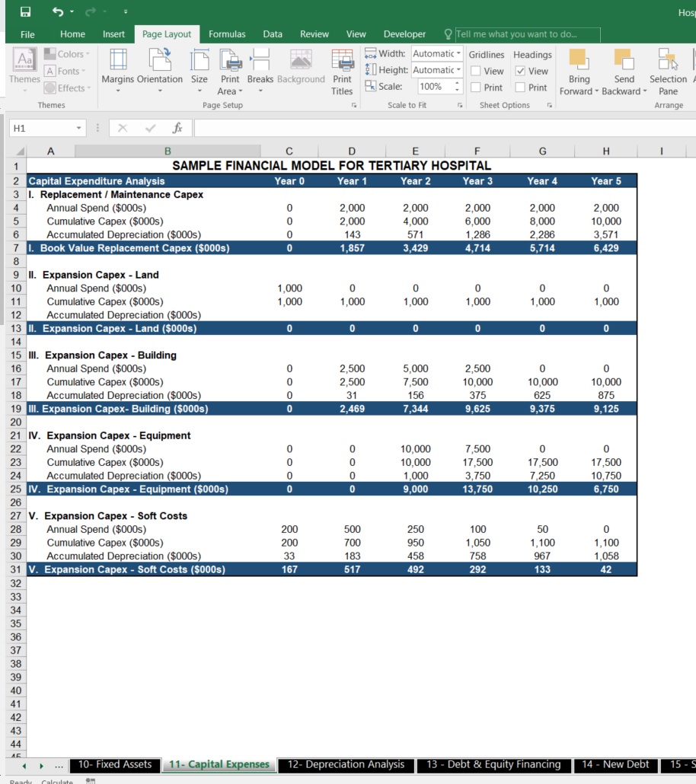This screenshot has height=784, width=696.
Task: Open theme Colors menu
Action: (x=67, y=54)
